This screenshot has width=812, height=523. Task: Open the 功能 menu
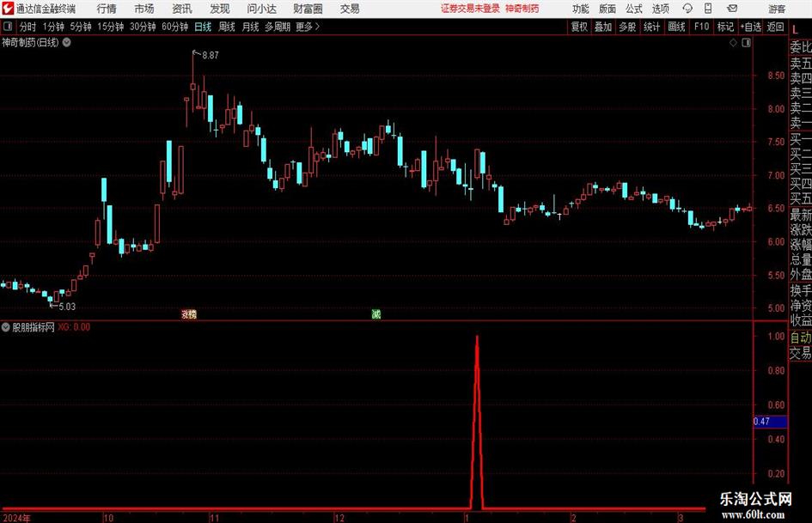pos(581,9)
